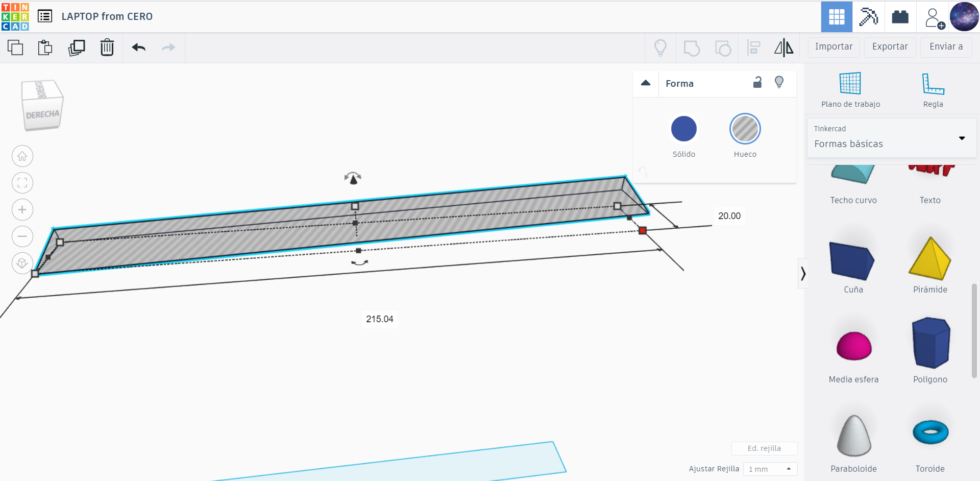The width and height of the screenshot is (980, 481).
Task: Reset to home view
Action: pos(22,156)
